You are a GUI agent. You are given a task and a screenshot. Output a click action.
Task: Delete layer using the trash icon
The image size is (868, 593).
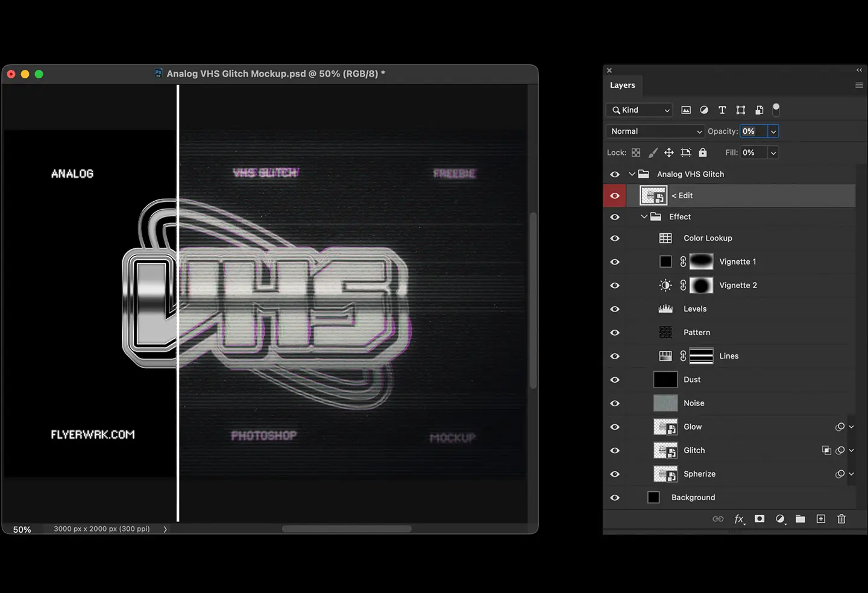click(841, 519)
